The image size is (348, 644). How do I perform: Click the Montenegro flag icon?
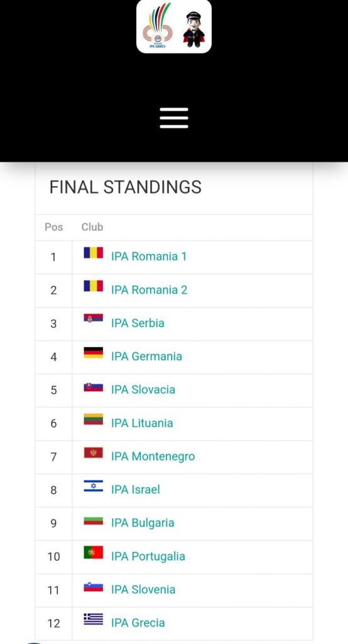click(94, 453)
